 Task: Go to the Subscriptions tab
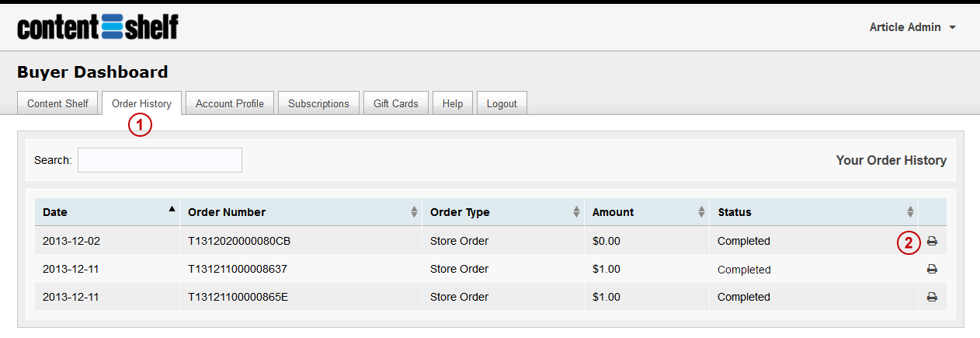(318, 103)
